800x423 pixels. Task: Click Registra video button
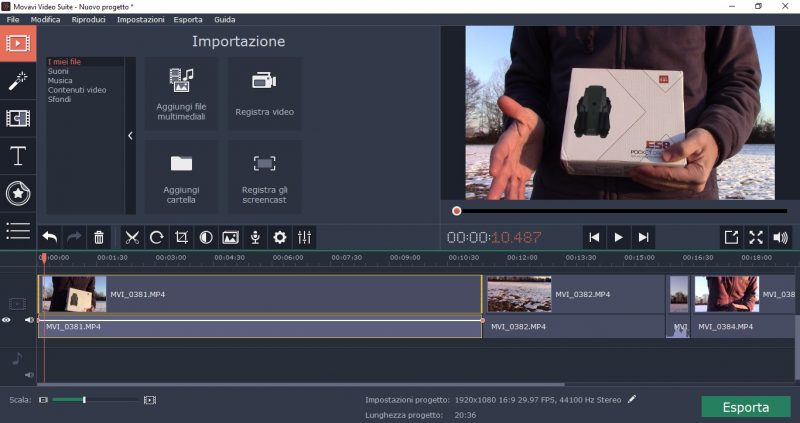coord(264,93)
